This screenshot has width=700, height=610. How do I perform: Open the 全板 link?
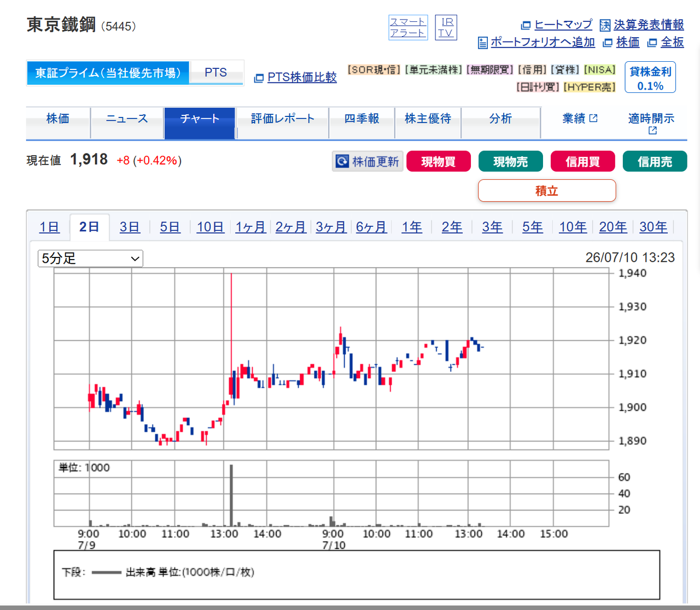tap(672, 42)
